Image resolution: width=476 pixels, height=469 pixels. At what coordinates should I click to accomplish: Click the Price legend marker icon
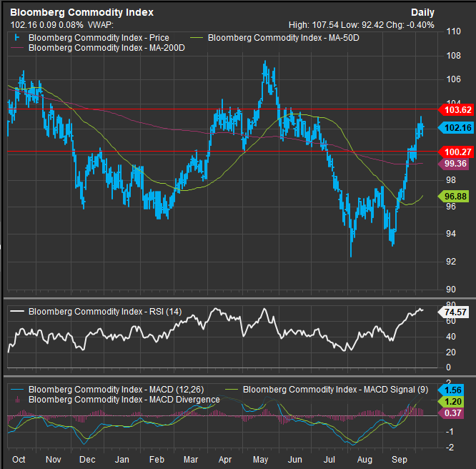pos(17,37)
